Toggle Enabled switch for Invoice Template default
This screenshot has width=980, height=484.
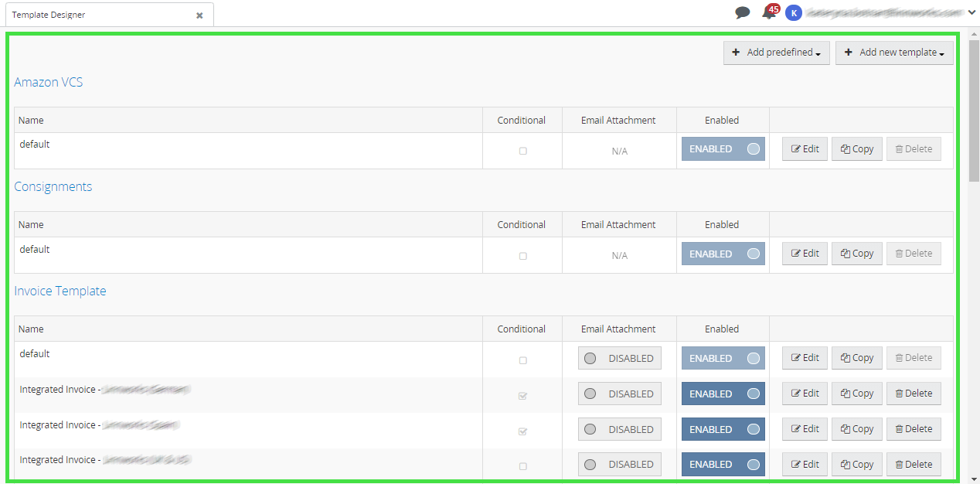723,358
